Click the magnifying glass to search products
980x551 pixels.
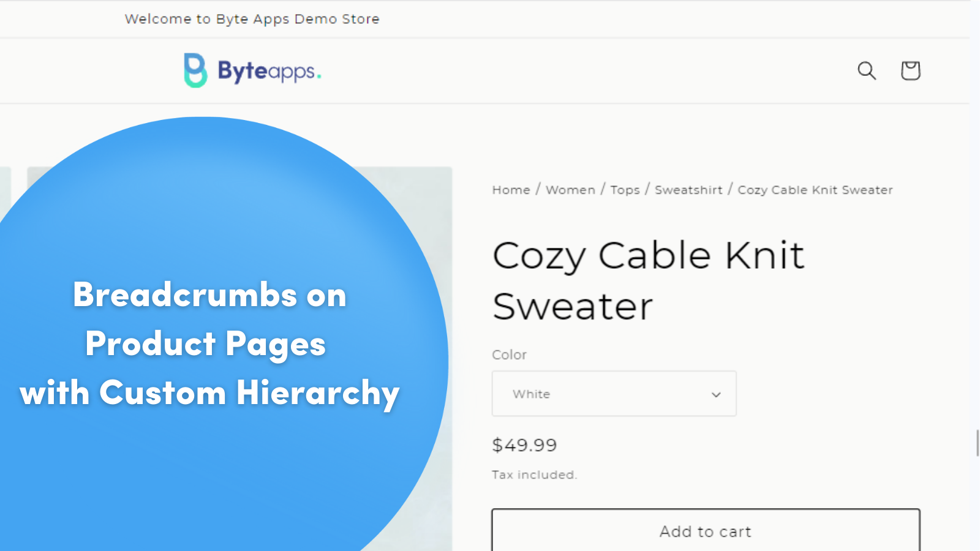[x=867, y=71]
